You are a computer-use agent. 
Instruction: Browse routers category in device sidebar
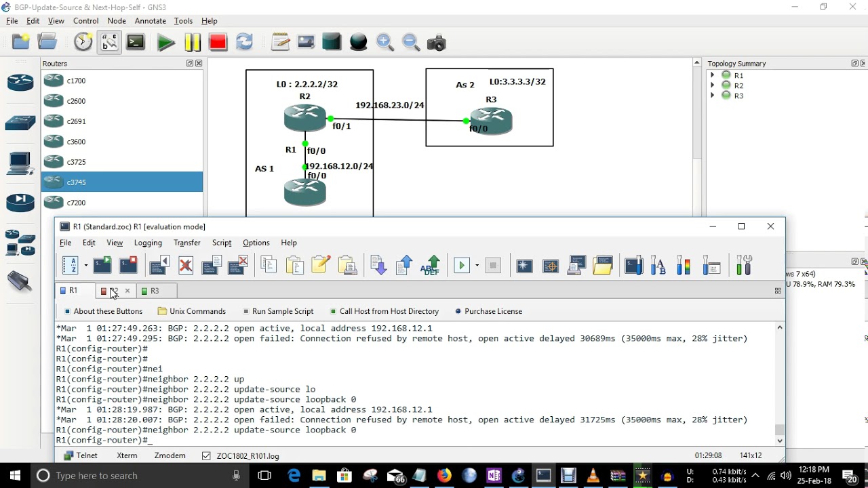pyautogui.click(x=20, y=83)
